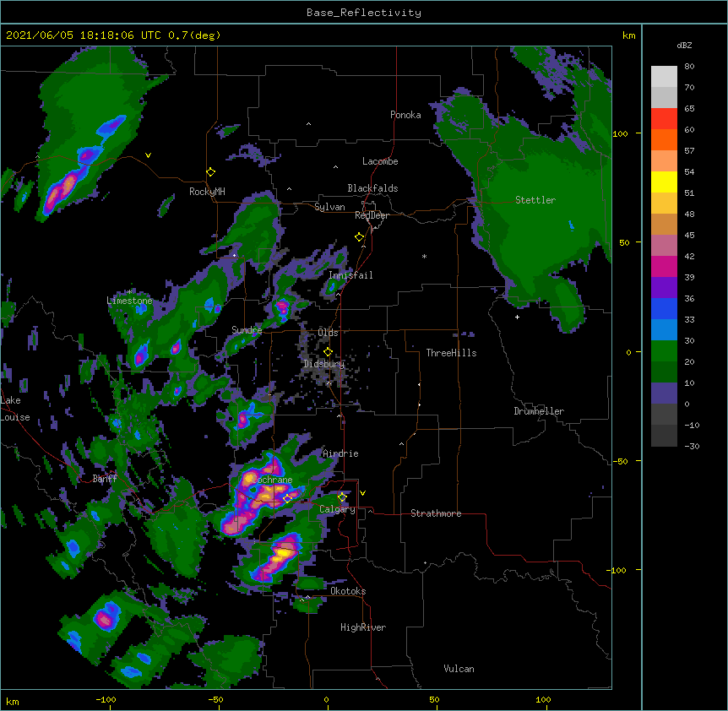Select the Lacombe city label
728x711 pixels.
pyautogui.click(x=380, y=161)
